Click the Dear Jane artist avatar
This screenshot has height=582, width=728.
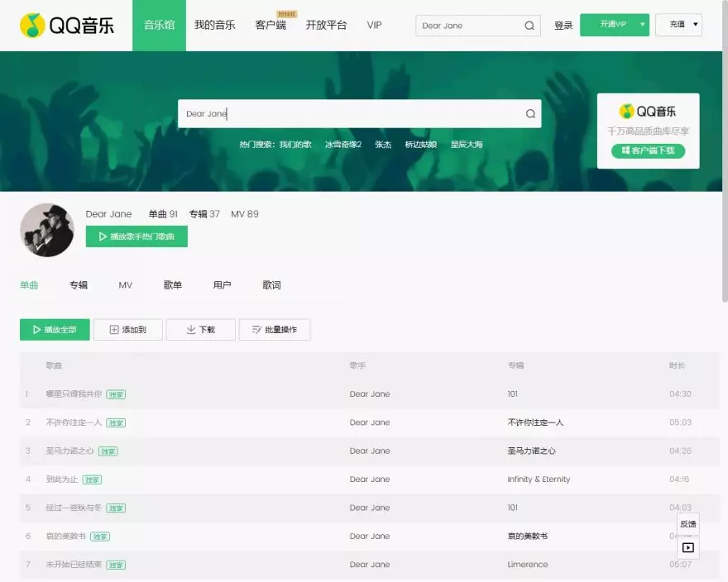47,230
